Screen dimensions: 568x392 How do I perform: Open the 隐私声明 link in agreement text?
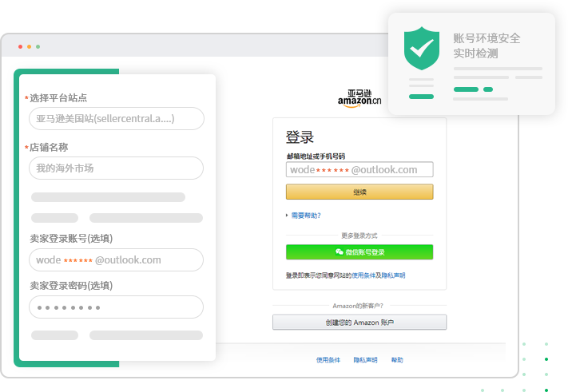click(393, 275)
